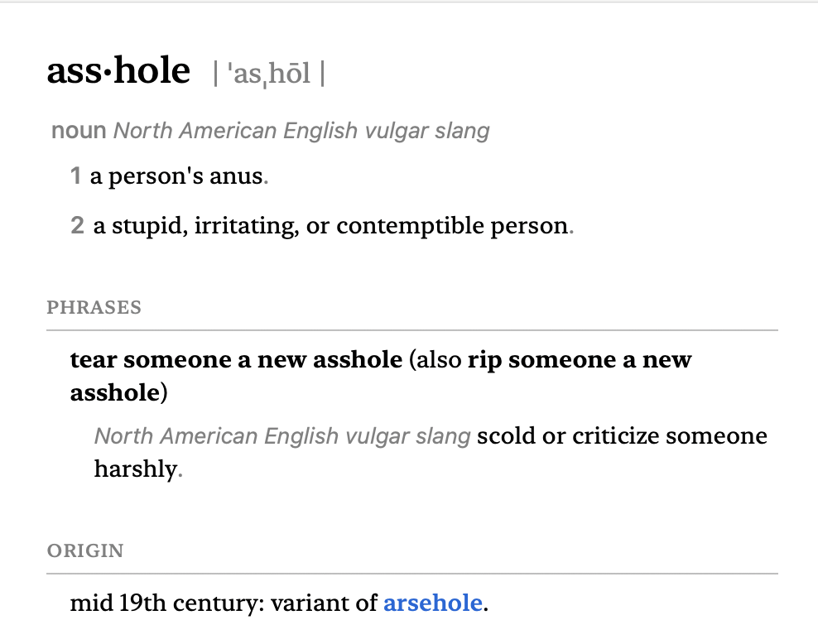Image resolution: width=818 pixels, height=644 pixels.
Task: Select definition number 2
Action: coord(77,225)
